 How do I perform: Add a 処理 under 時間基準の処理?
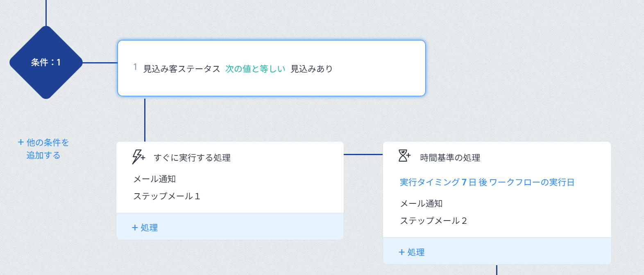(412, 252)
